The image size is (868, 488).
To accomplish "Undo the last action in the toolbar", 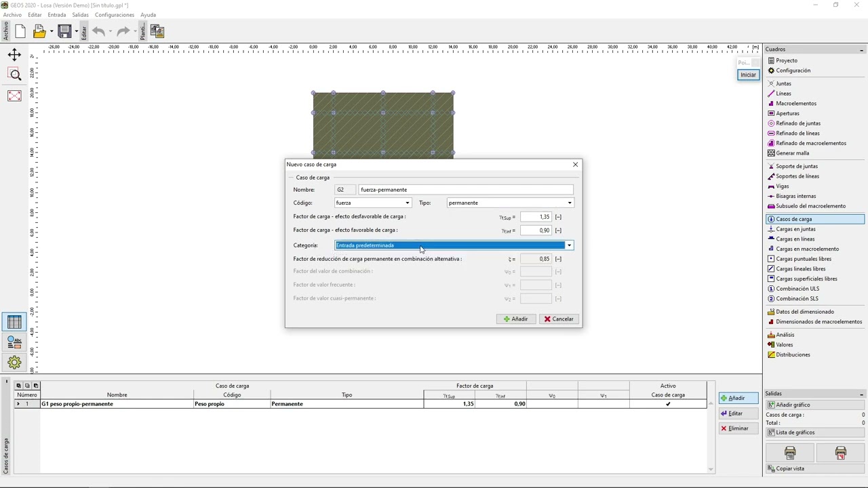I will tap(98, 31).
